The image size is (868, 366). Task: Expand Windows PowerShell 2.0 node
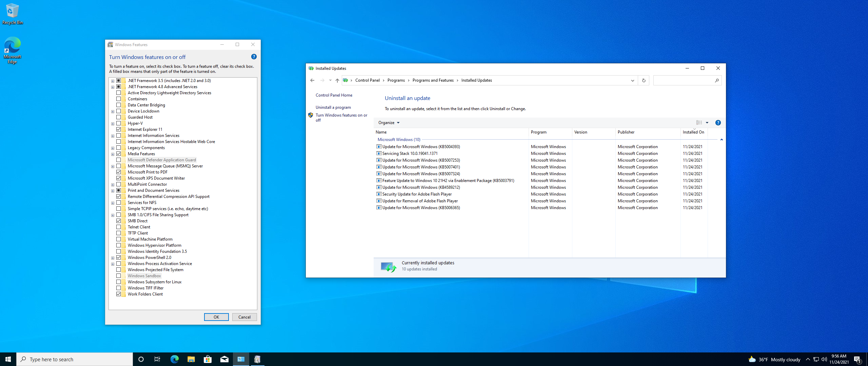point(113,258)
